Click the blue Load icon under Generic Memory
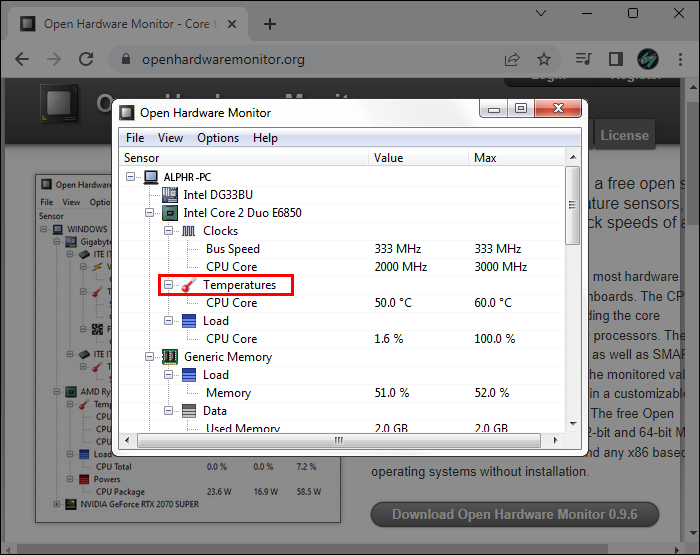This screenshot has width=700, height=555. (x=189, y=375)
